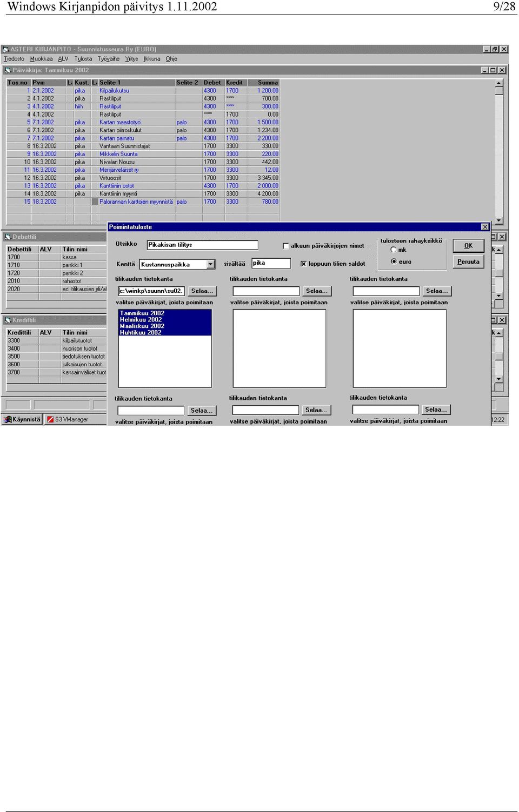Open the Ohje menu
Viewport: 519px width, 812px height.
click(171, 59)
